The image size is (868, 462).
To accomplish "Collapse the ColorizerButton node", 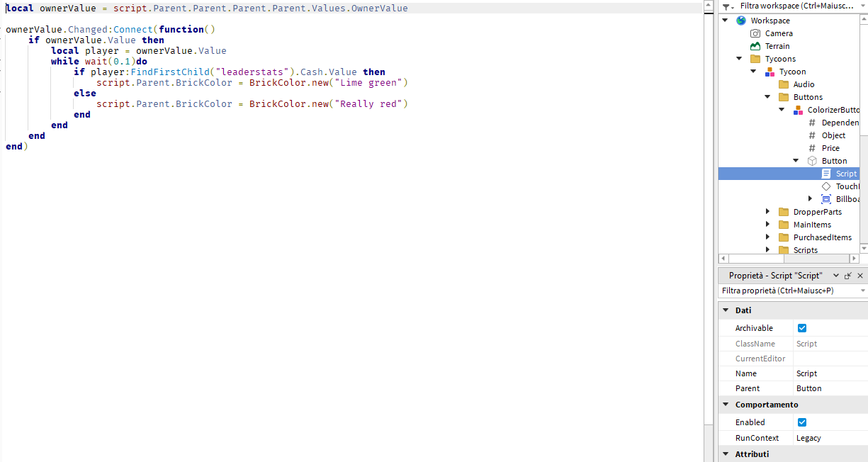I will 782,110.
